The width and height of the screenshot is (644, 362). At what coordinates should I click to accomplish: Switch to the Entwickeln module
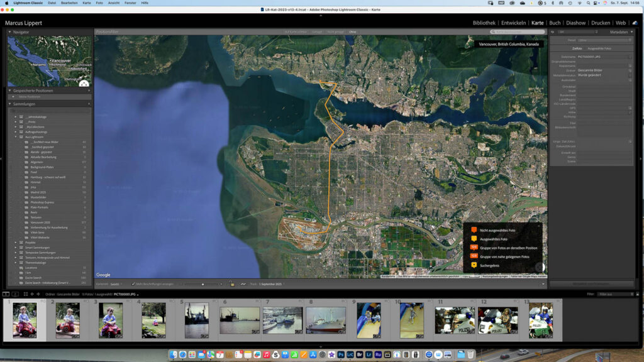513,23
